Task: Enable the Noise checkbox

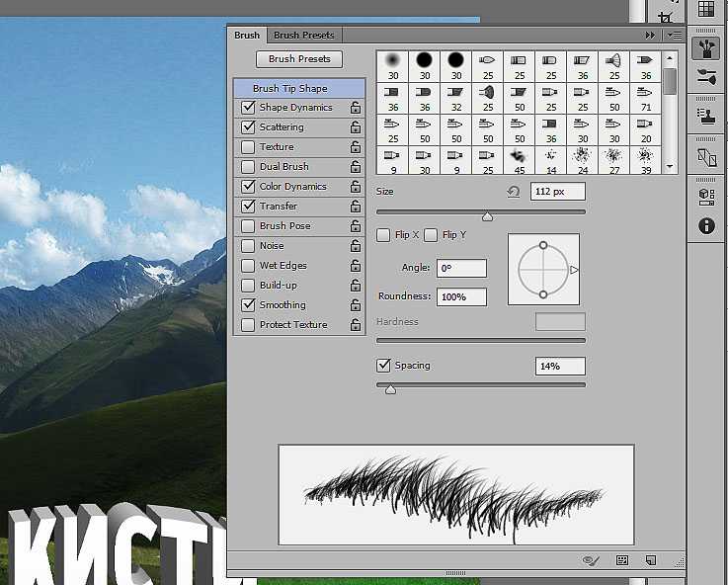Action: click(248, 246)
